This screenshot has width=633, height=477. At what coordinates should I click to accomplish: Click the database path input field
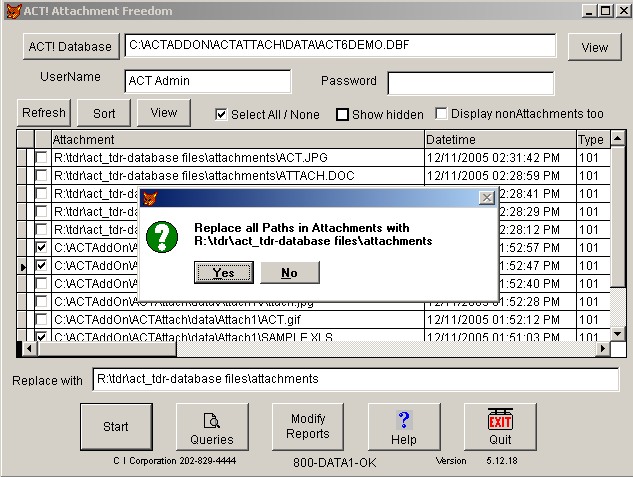(x=340, y=45)
